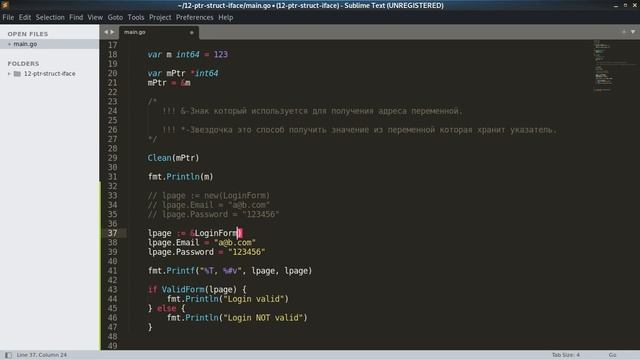Open the File menu
Viewport: 640px width, 360px height.
click(x=8, y=18)
